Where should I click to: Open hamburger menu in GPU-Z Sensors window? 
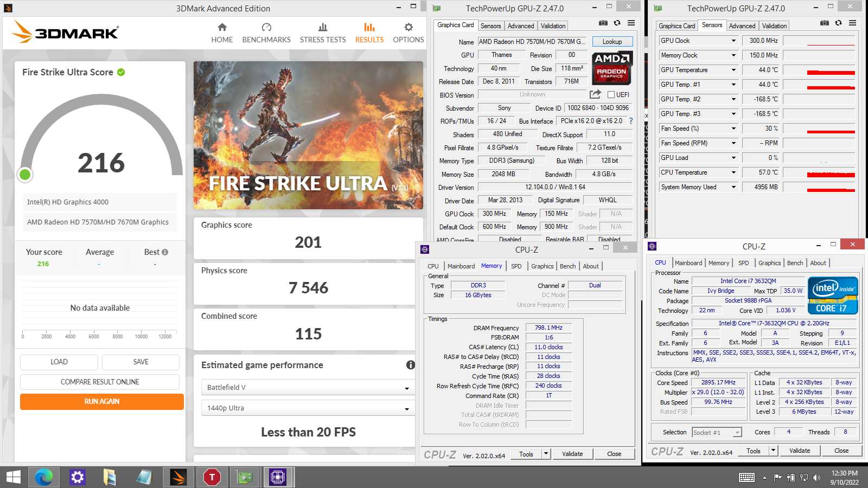(x=853, y=23)
